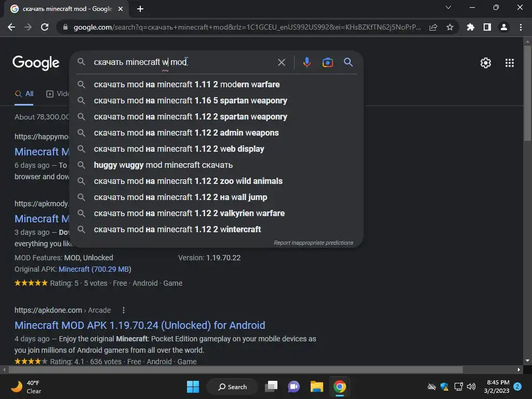Viewport: 532px width, 399px height.
Task: Click the vertical page scrollbar
Action: 527,94
